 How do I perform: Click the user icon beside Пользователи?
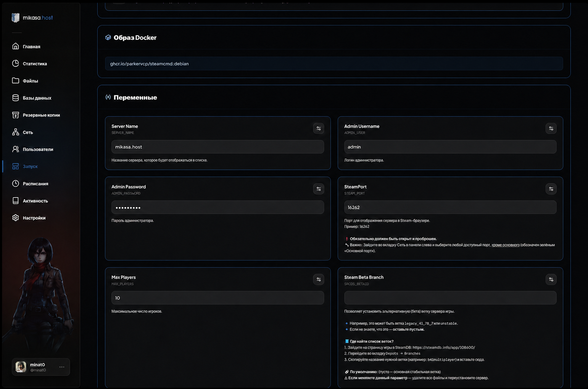click(15, 149)
